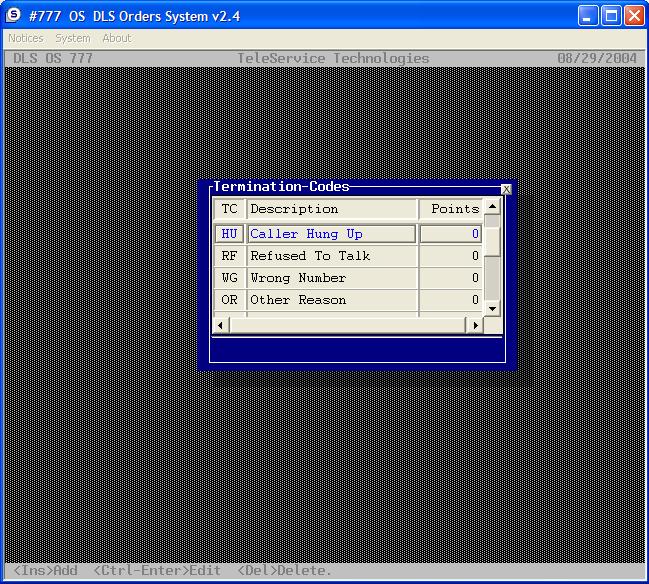This screenshot has width=649, height=584.
Task: Click points value for Refused To Talk
Action: [x=451, y=256]
